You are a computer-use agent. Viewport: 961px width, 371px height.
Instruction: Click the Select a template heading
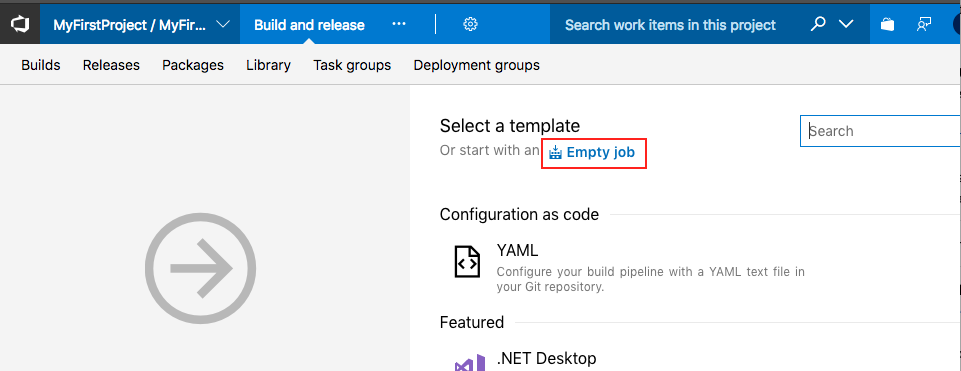[x=510, y=126]
